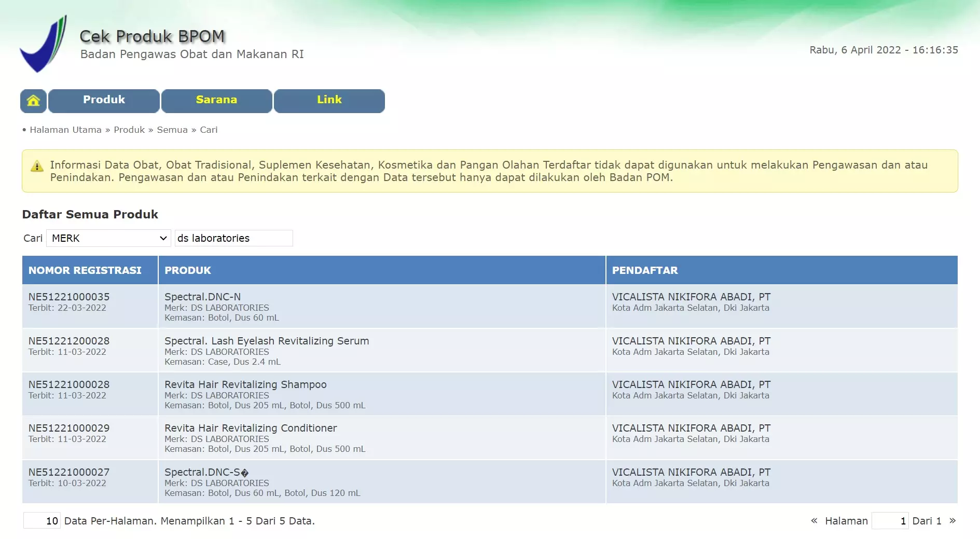The image size is (980, 539).
Task: Open registration NE51221000035
Action: point(69,297)
